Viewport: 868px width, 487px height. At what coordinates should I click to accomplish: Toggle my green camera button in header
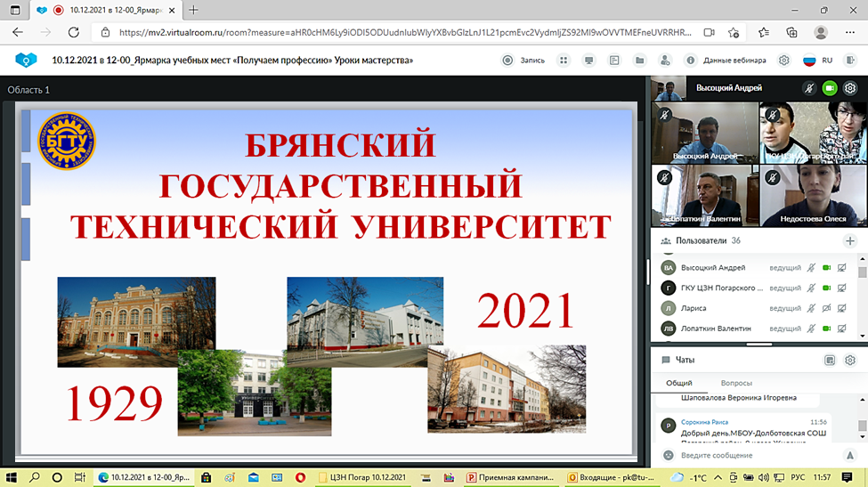[829, 88]
